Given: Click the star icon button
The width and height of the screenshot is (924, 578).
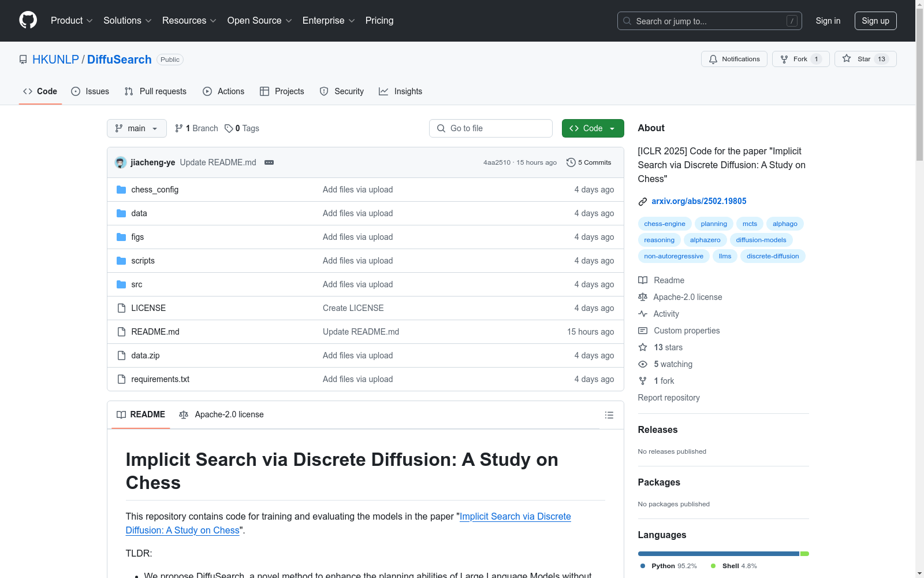Looking at the screenshot, I should point(847,59).
